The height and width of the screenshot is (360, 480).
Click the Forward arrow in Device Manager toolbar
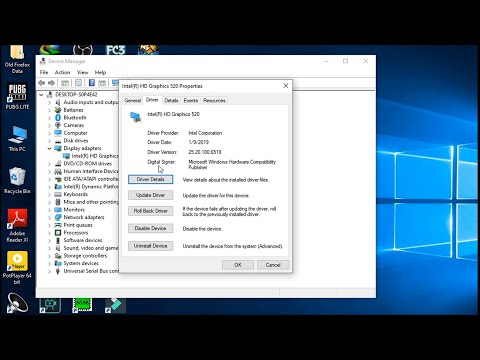pyautogui.click(x=51, y=83)
